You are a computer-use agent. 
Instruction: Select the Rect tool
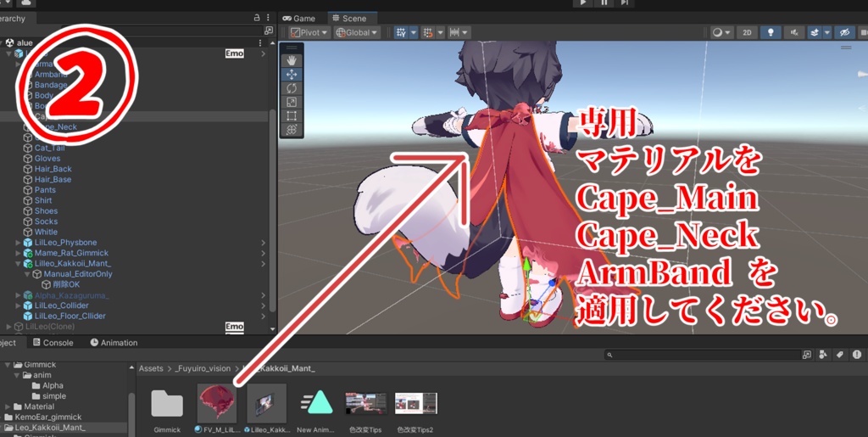pyautogui.click(x=292, y=115)
